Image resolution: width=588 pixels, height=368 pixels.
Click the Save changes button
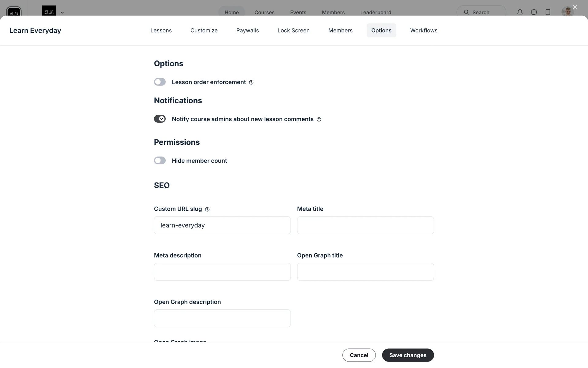(x=408, y=355)
